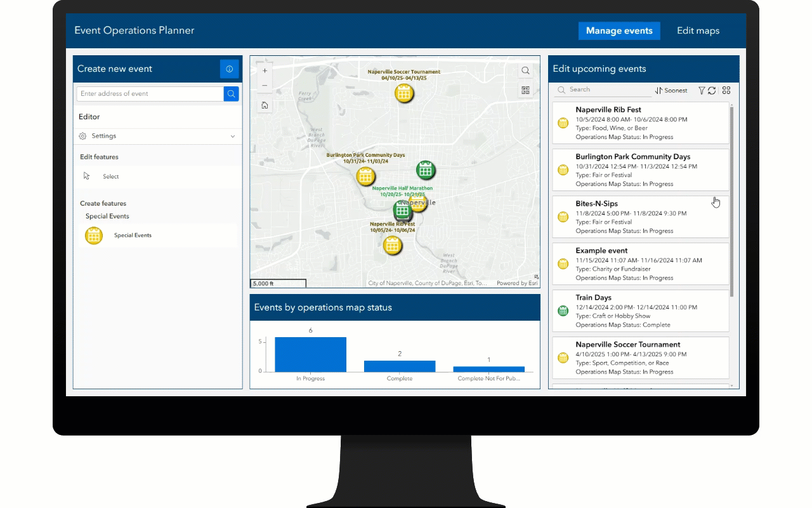Zoom out on the map

pyautogui.click(x=265, y=86)
